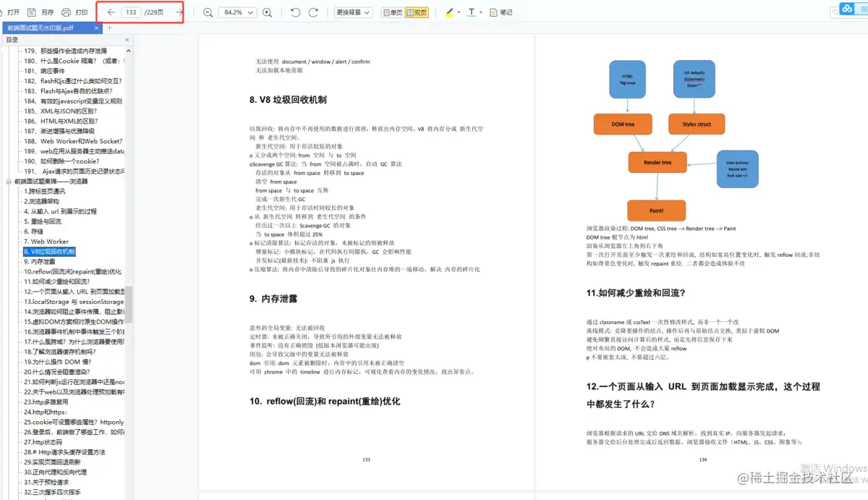Click the orange Paint! box in diagram
Screen dimensions: 868x500
[657, 211]
